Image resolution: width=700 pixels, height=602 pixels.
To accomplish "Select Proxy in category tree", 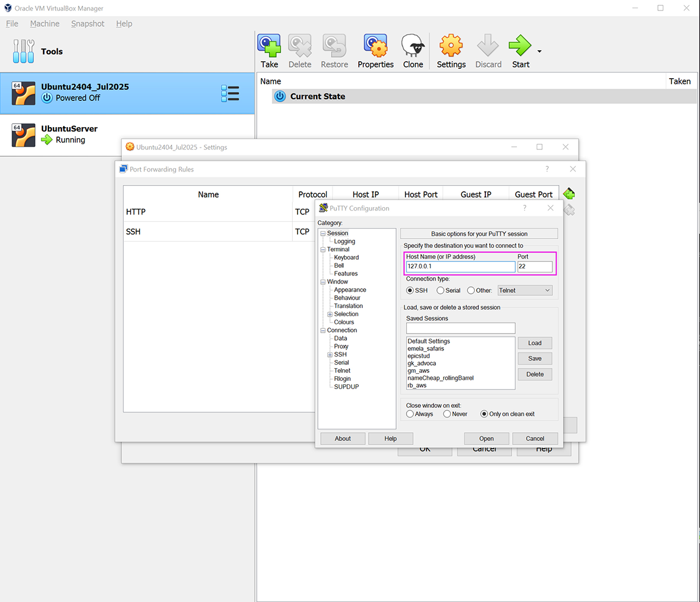I will pyautogui.click(x=341, y=346).
